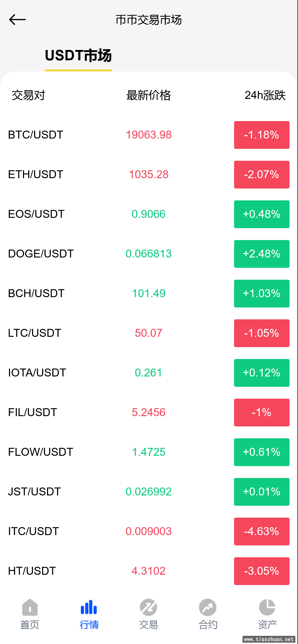
Task: Open the 交易 trade icon
Action: click(x=148, y=607)
